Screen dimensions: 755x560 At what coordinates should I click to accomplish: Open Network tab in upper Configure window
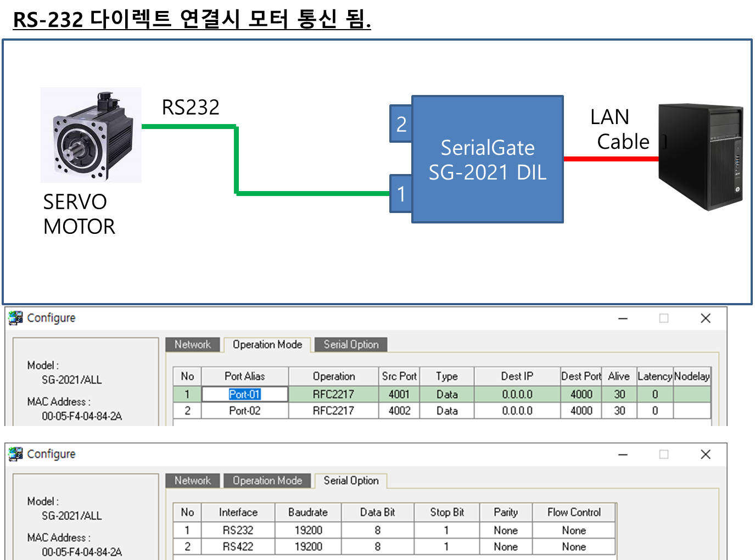pos(193,344)
